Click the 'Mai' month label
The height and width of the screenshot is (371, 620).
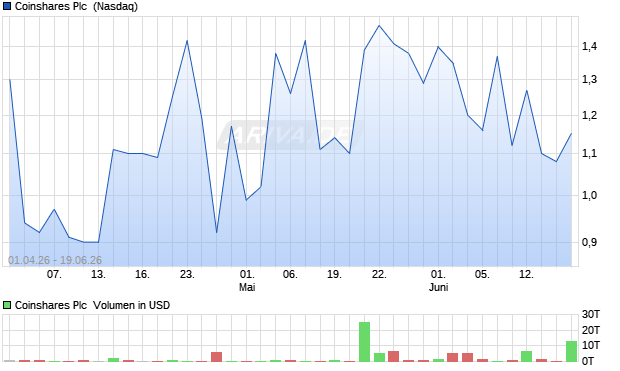coord(247,287)
